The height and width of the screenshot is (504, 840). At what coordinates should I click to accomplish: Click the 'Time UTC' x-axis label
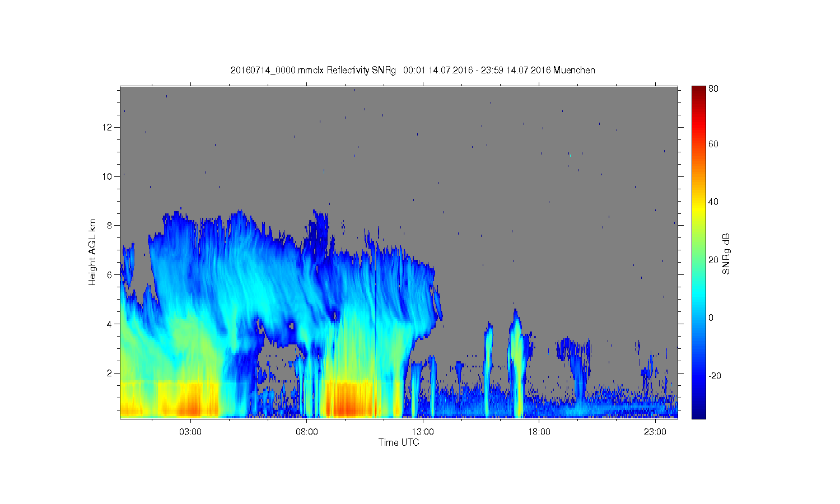pos(399,442)
